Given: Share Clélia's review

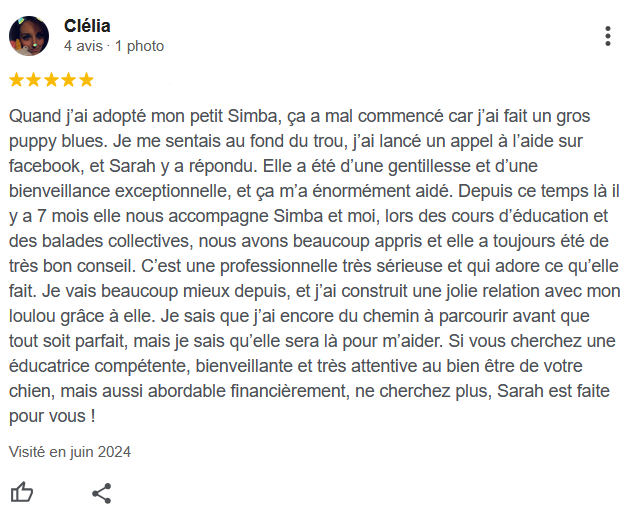Looking at the screenshot, I should point(101,492).
